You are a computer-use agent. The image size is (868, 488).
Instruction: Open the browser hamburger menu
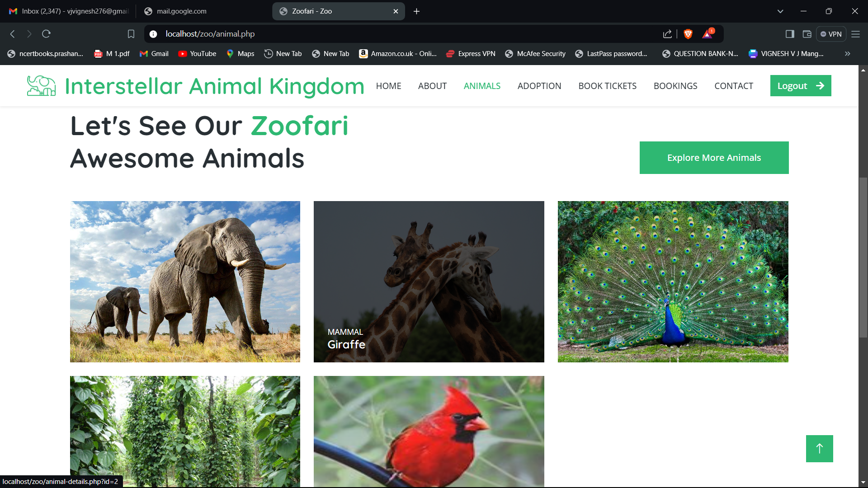coord(855,34)
